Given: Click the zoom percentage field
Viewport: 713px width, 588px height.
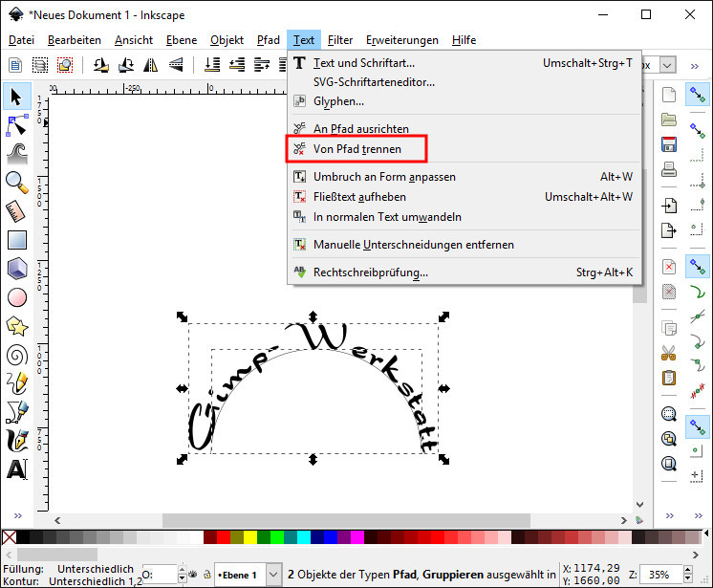Looking at the screenshot, I should [x=660, y=575].
